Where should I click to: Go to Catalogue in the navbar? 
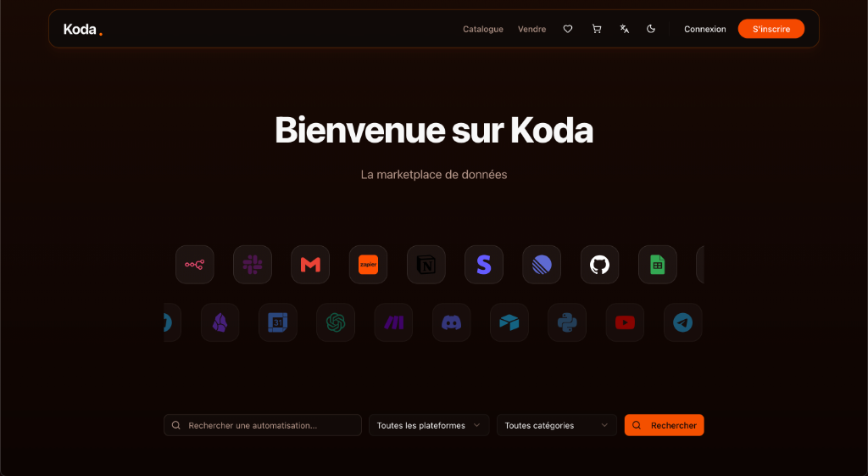tap(482, 29)
